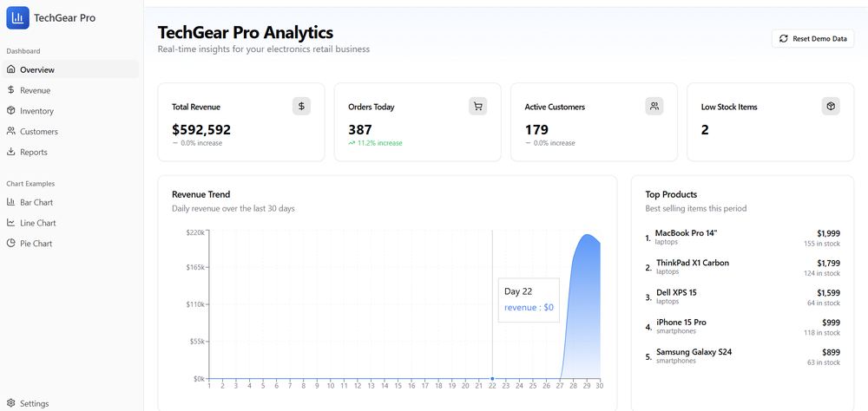Click the Inventory box icon in sidebar
The image size is (868, 411).
tap(10, 111)
